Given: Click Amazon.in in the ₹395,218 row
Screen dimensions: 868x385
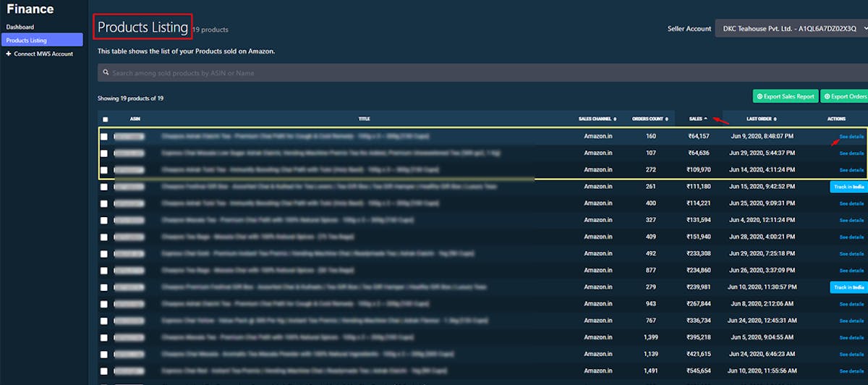Looking at the screenshot, I should coord(598,337).
